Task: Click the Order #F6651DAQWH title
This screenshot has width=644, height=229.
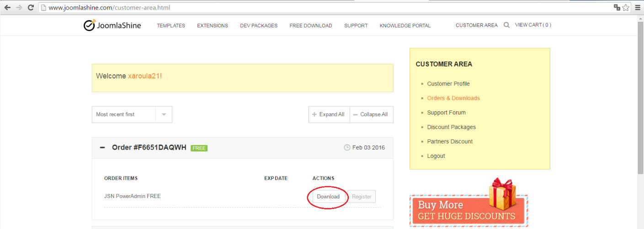Action: [149, 148]
